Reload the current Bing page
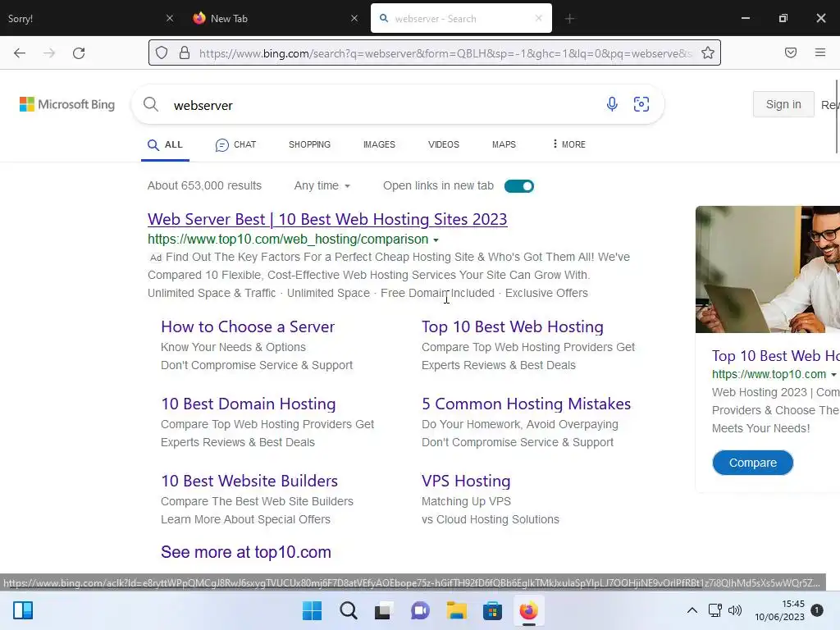Viewport: 840px width, 630px height. [79, 53]
